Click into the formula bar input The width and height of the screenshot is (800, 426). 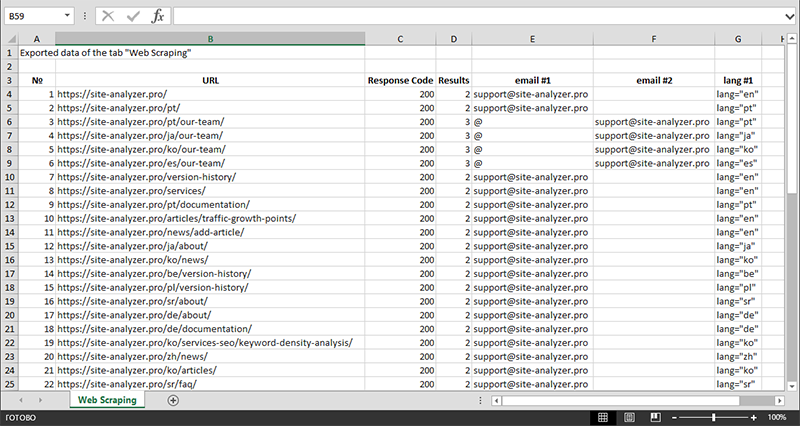point(479,16)
